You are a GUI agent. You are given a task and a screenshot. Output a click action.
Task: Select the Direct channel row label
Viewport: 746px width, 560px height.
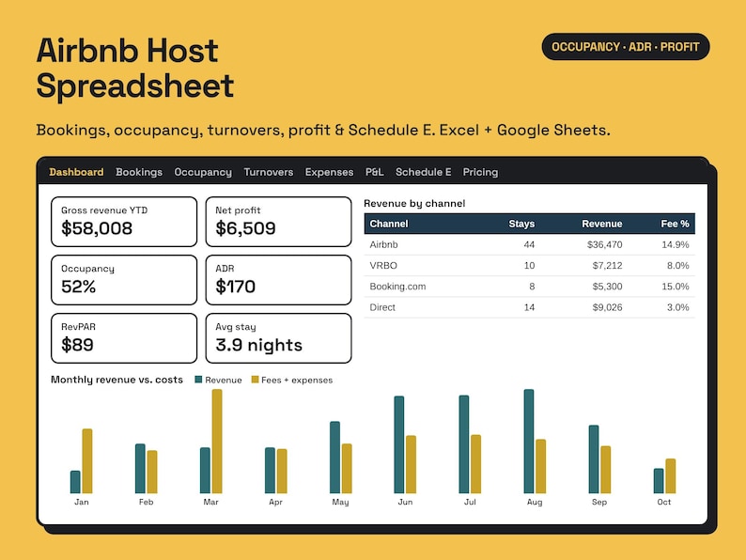(x=382, y=307)
